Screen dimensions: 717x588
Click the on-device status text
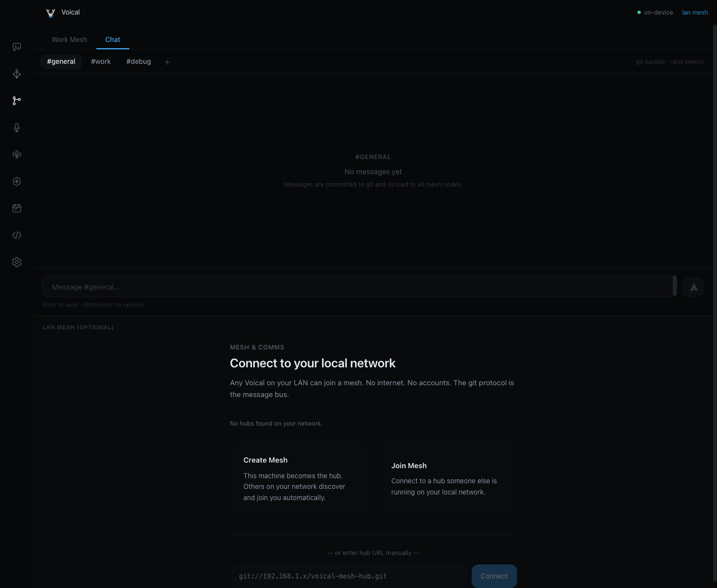coord(659,12)
